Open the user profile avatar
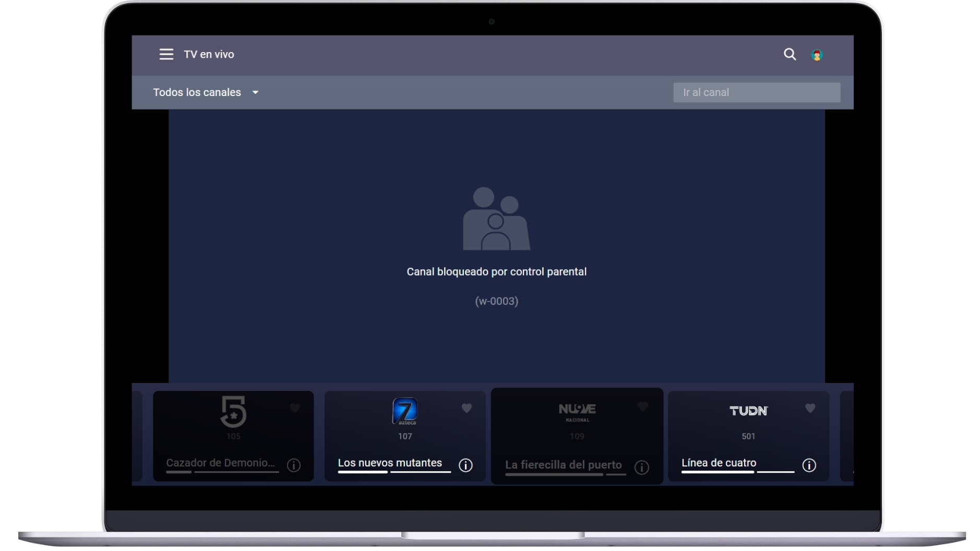Image resolution: width=980 pixels, height=551 pixels. [817, 55]
